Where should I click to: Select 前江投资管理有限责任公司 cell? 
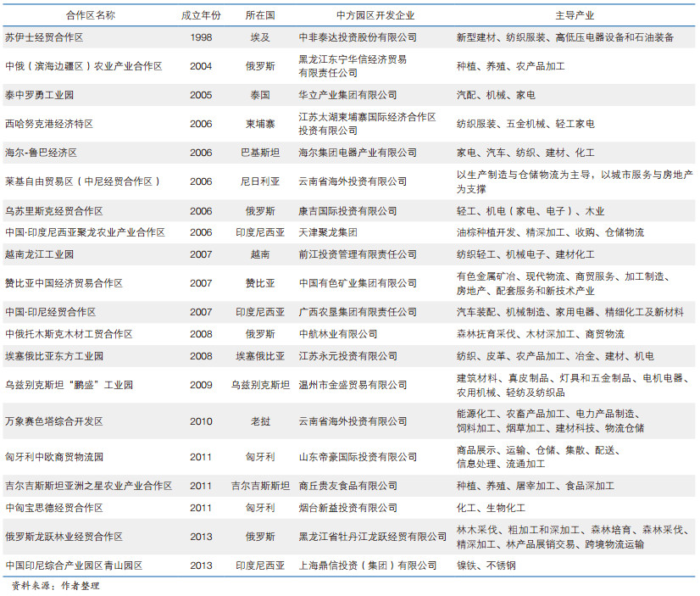pyautogui.click(x=358, y=254)
